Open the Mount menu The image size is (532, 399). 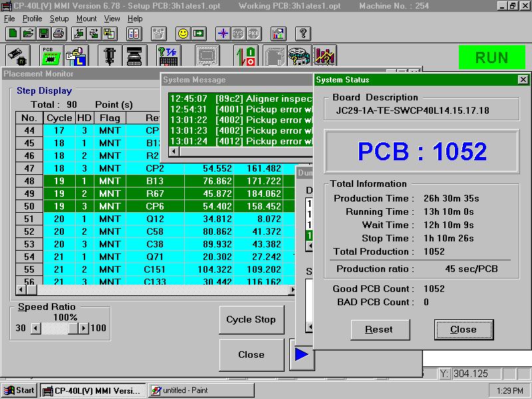pos(86,19)
